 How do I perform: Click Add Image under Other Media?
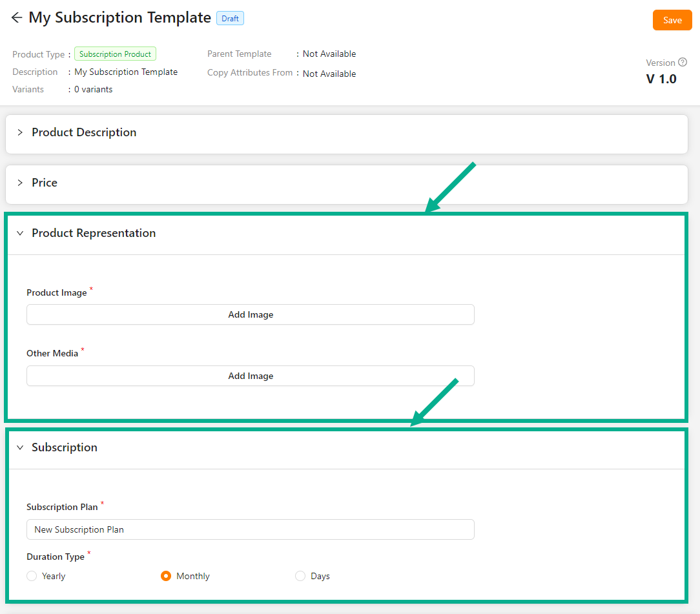(x=251, y=376)
